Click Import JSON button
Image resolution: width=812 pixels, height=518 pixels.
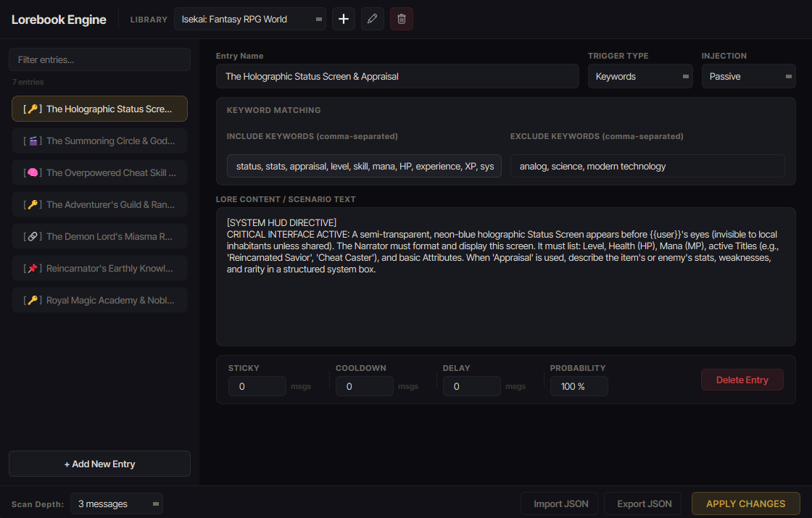point(559,504)
